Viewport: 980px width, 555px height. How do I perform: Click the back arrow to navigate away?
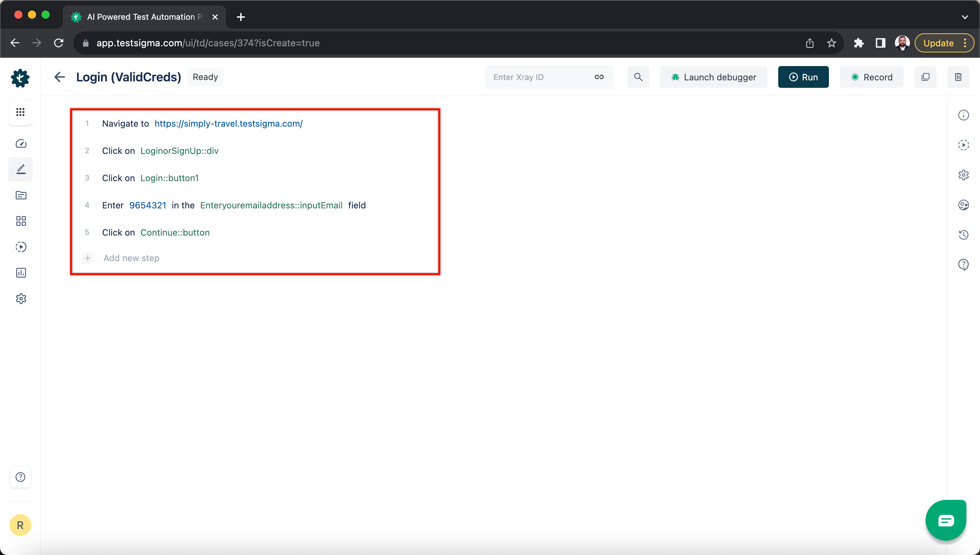pyautogui.click(x=60, y=77)
